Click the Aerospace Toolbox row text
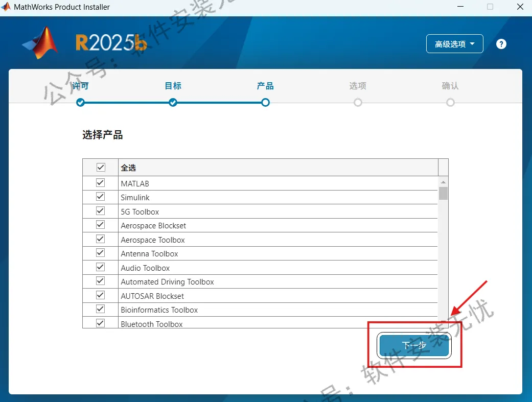 coord(153,240)
